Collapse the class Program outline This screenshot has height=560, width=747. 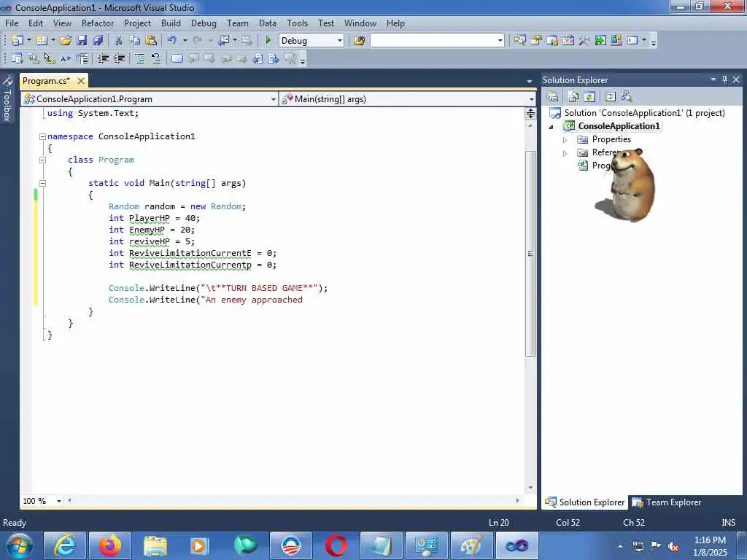tap(42, 160)
